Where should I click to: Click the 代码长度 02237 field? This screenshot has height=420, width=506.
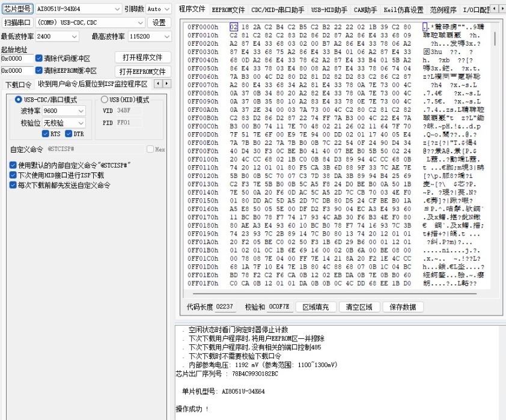[x=225, y=306]
